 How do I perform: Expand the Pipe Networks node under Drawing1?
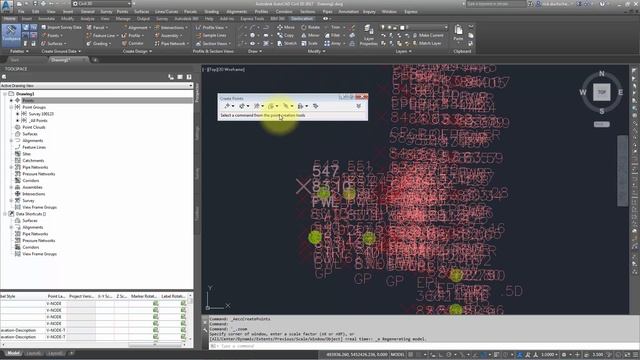coord(11,167)
